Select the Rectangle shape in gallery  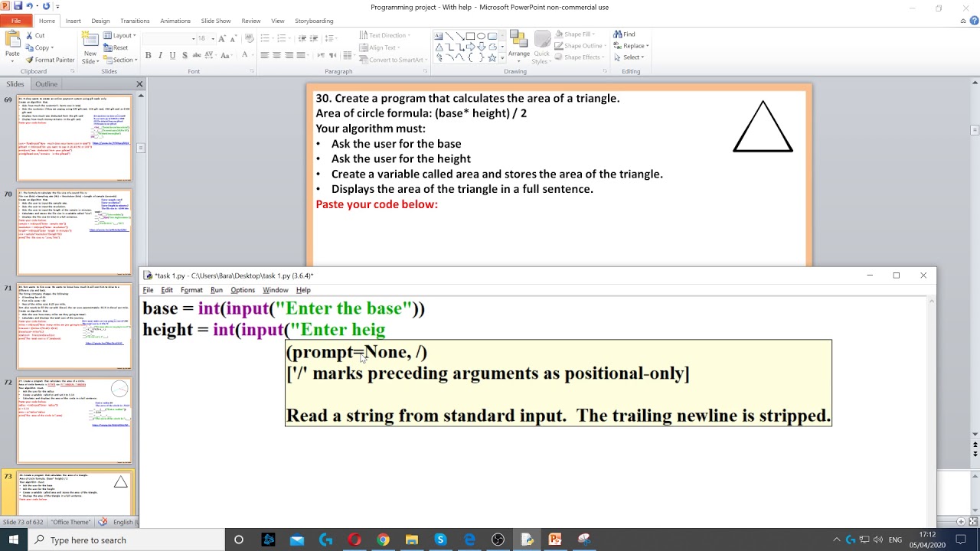click(x=471, y=36)
